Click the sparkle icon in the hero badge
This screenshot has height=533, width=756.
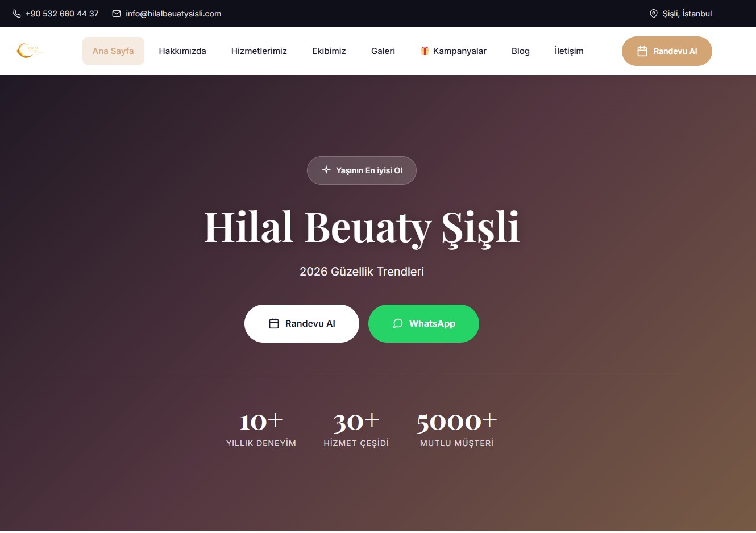pos(326,170)
